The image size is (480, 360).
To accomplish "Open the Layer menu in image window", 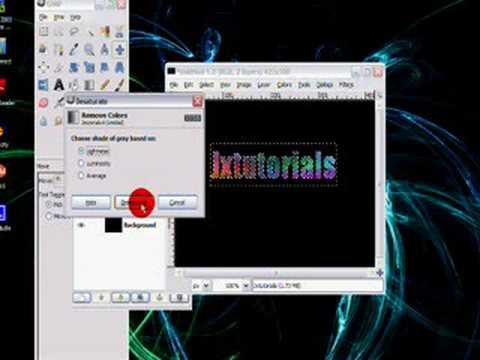I will [263, 85].
